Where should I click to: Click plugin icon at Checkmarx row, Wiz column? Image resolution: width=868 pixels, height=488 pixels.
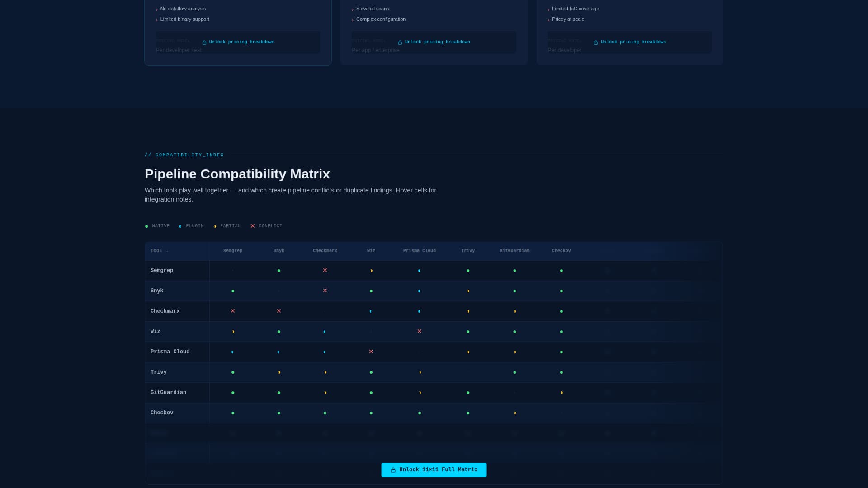coord(371,311)
